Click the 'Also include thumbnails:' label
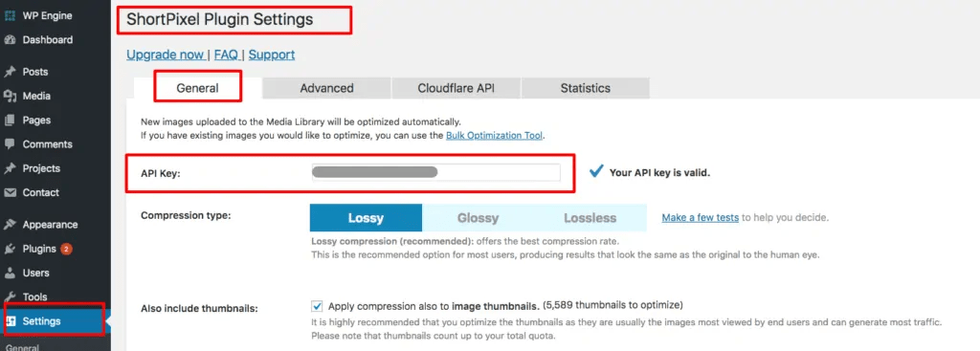The width and height of the screenshot is (980, 351). click(x=199, y=308)
